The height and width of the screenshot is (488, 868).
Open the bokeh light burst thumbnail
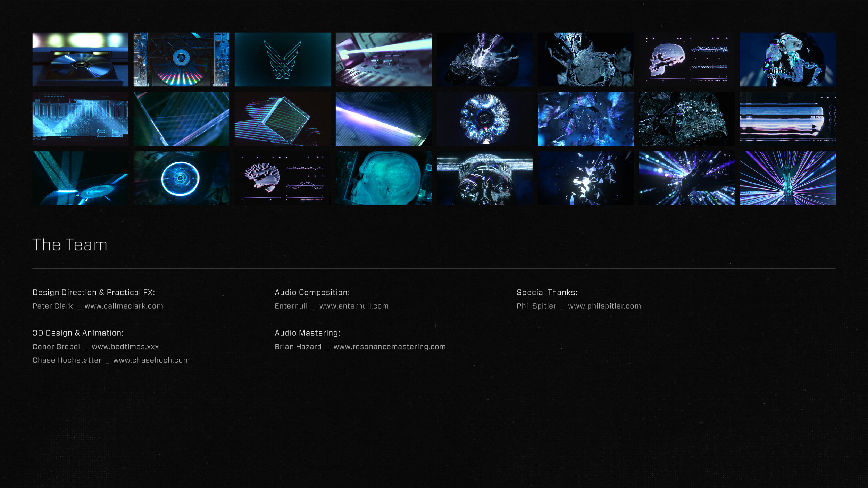coord(686,178)
